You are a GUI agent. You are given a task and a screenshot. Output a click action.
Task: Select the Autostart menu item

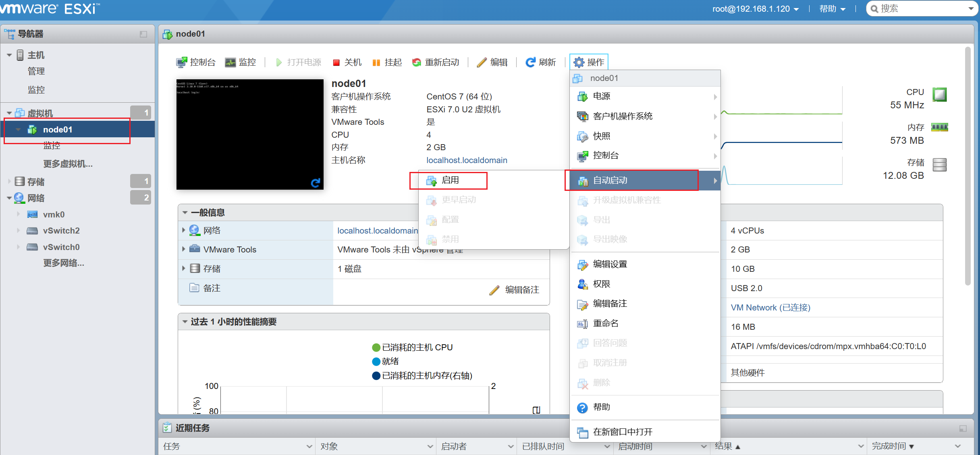point(645,180)
